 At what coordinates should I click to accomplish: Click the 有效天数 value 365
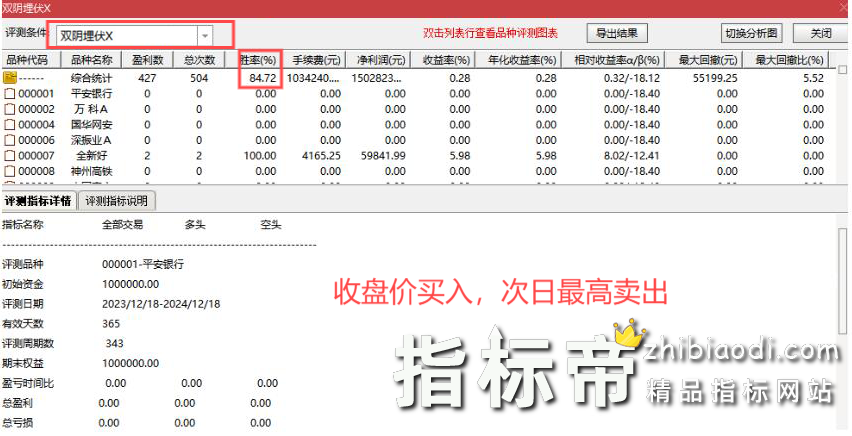coord(111,323)
